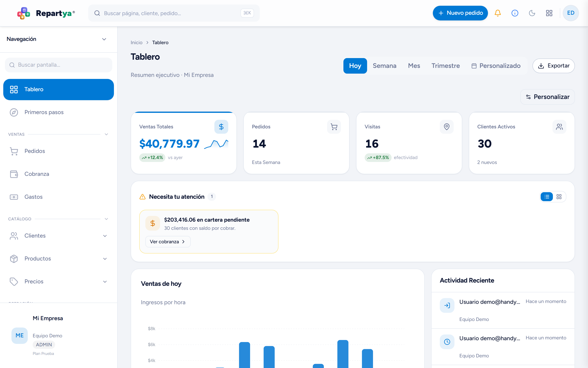Click Plan Prueba text in sidebar footer
The width and height of the screenshot is (588, 368).
point(43,354)
